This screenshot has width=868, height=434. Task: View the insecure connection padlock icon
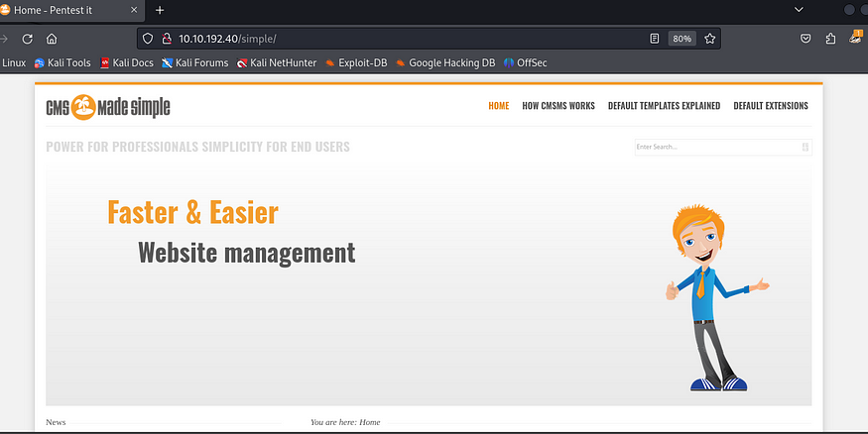(166, 39)
